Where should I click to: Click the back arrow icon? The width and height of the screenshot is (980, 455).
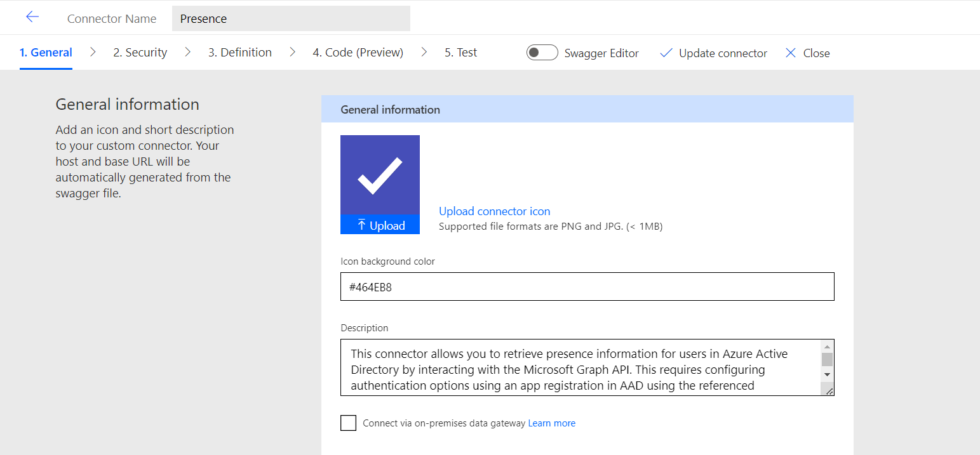(32, 17)
